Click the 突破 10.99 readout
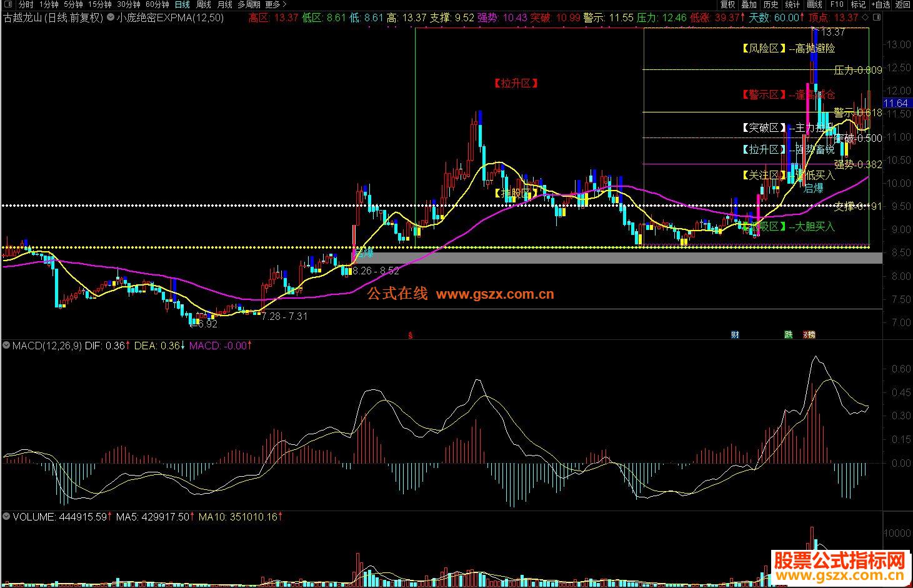The width and height of the screenshot is (913, 588). point(555,17)
